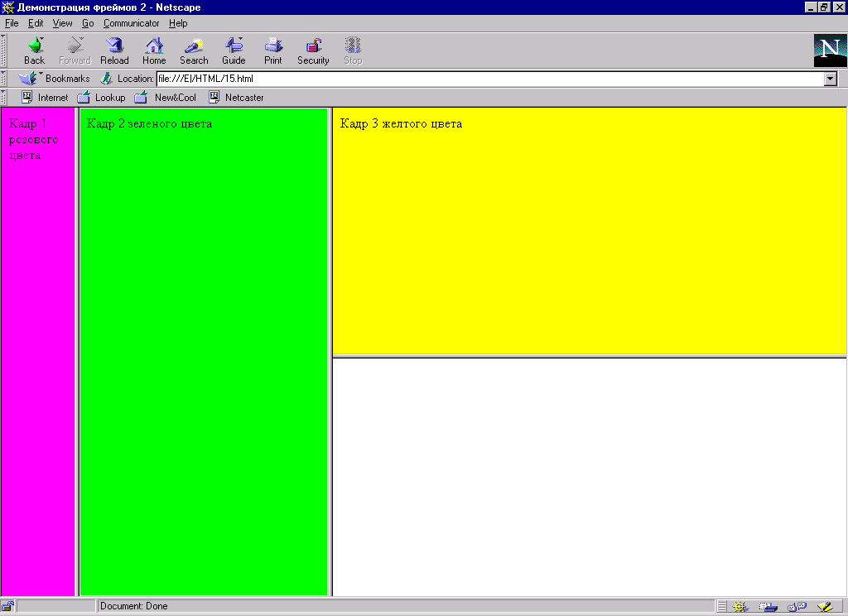The height and width of the screenshot is (616, 848).
Task: Minimize the Netscape window
Action: [x=810, y=7]
